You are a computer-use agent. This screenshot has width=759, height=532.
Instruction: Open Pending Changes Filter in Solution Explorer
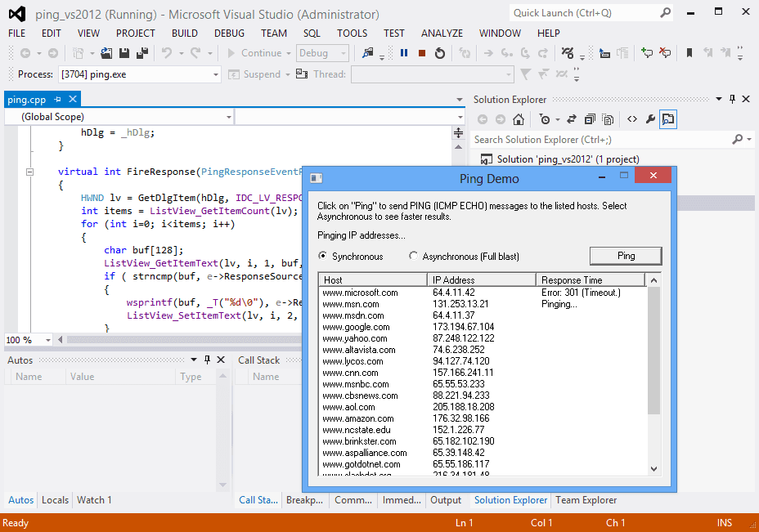click(x=545, y=119)
